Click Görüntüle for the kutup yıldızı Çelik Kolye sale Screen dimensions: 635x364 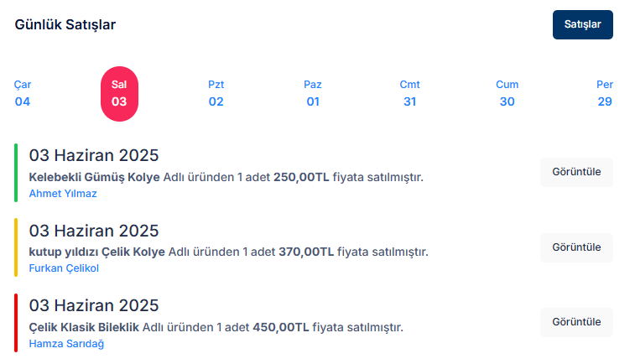point(576,247)
